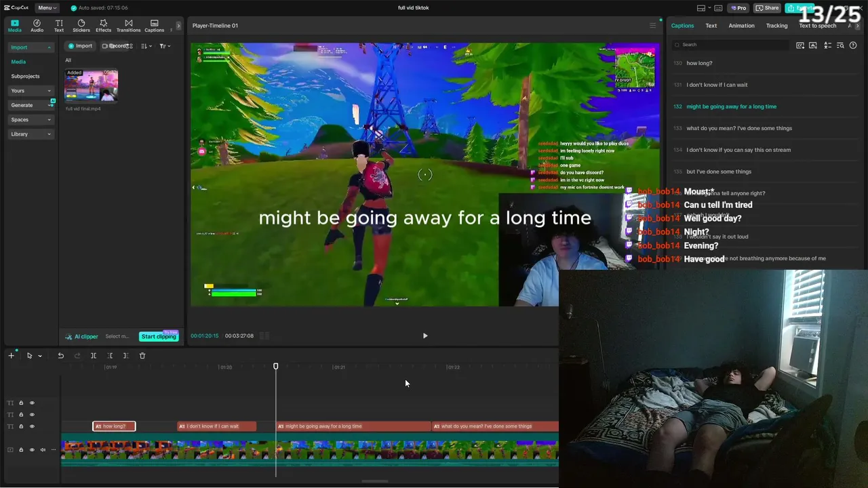This screenshot has height=488, width=868.
Task: Lock the top text track
Action: (21, 403)
